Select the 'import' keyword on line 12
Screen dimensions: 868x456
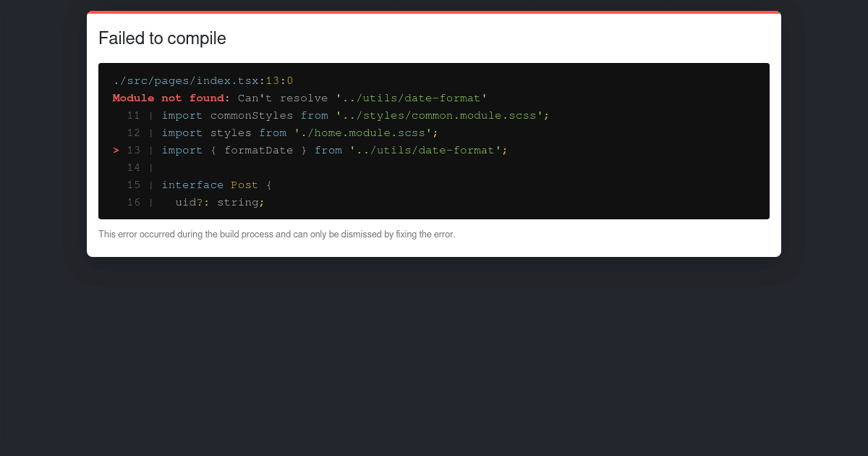182,132
